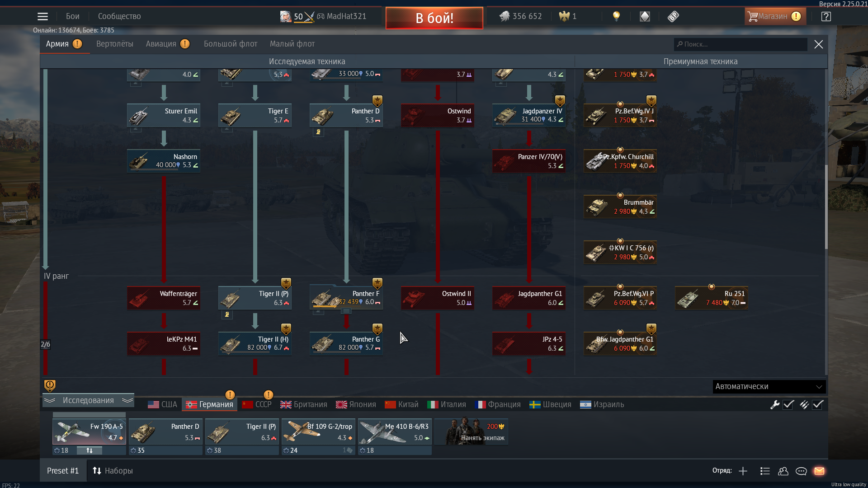Select the США nation tab
The image size is (868, 488).
coord(163,404)
